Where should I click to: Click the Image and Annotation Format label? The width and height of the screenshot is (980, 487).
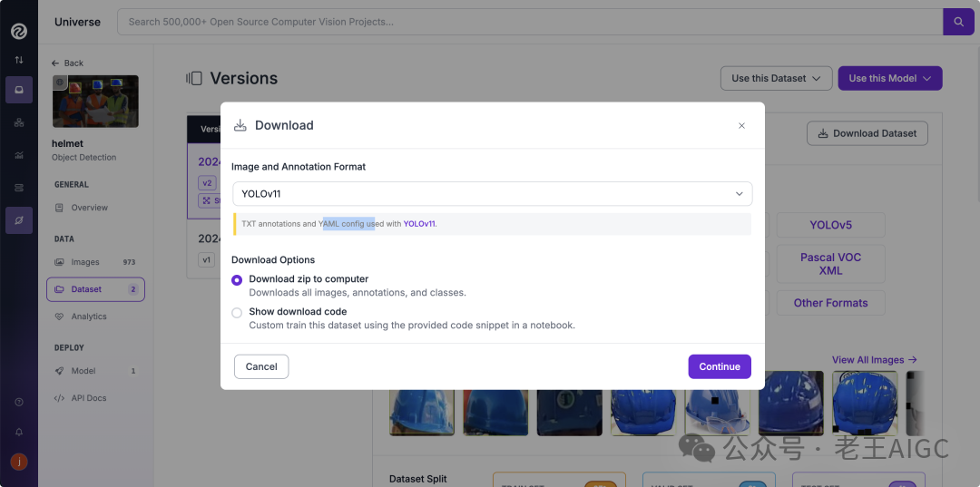click(299, 167)
